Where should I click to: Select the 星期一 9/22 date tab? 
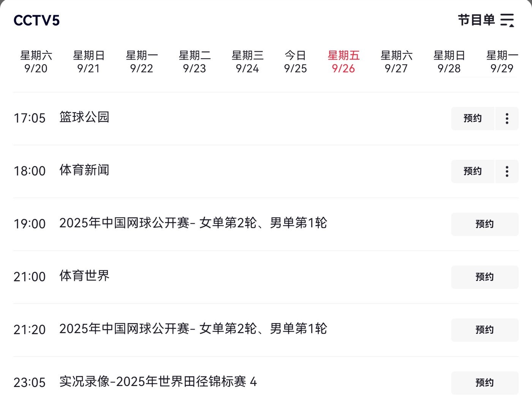[x=142, y=62]
